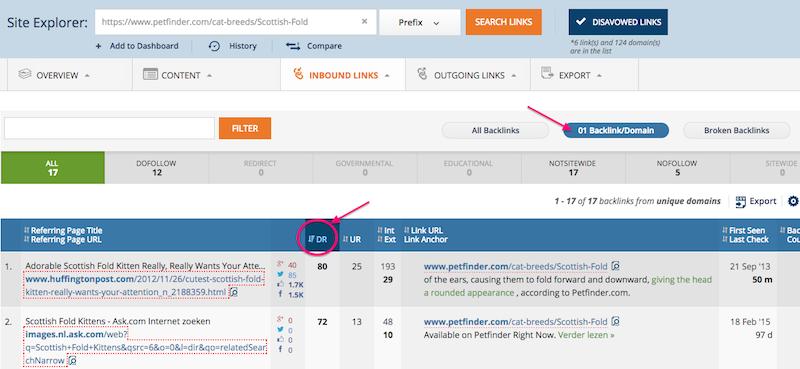Click the Outgoing Links chain icon
The height and width of the screenshot is (369, 800).
pyautogui.click(x=422, y=74)
